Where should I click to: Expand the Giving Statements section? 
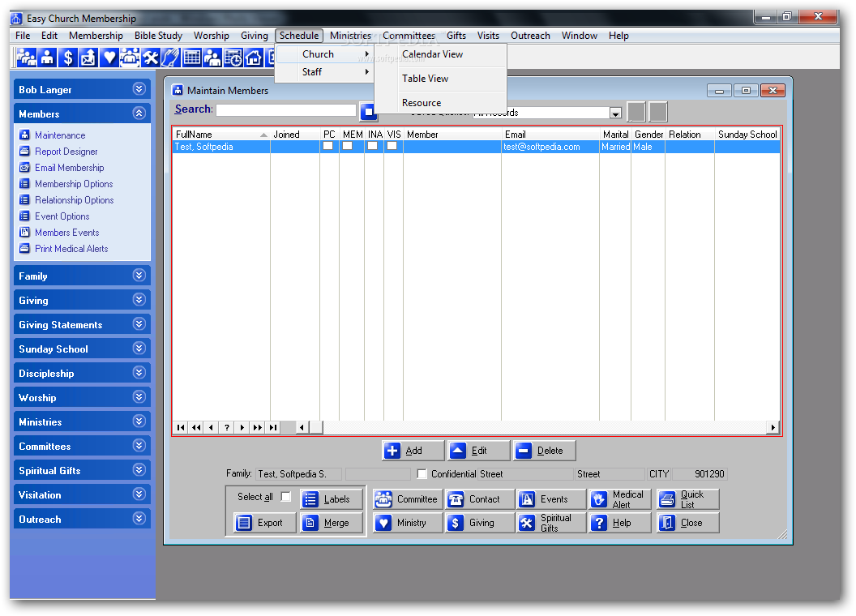coord(139,324)
